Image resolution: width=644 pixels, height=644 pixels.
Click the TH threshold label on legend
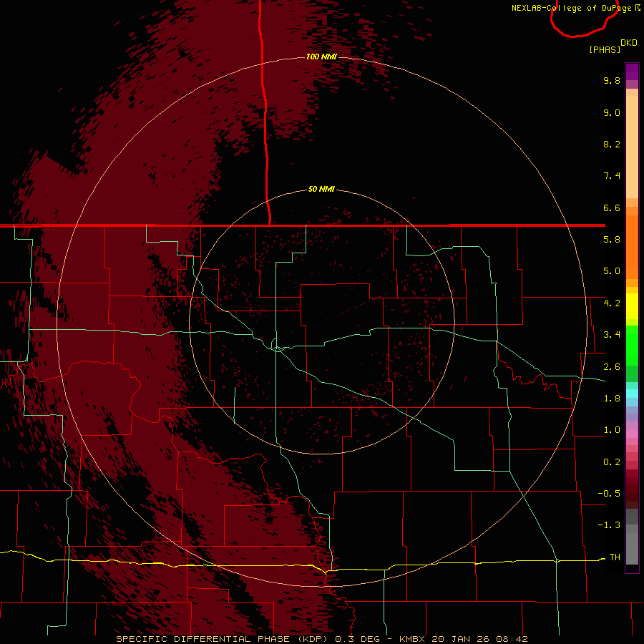(x=615, y=557)
